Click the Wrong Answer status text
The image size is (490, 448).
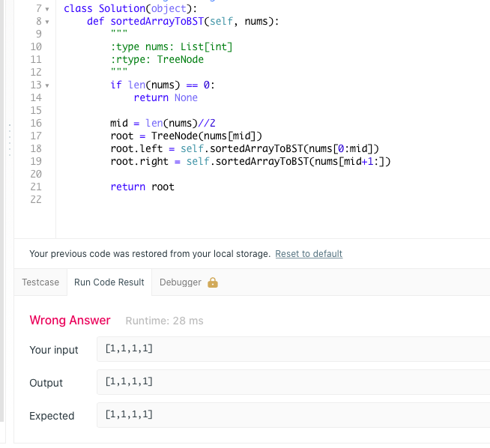point(70,321)
